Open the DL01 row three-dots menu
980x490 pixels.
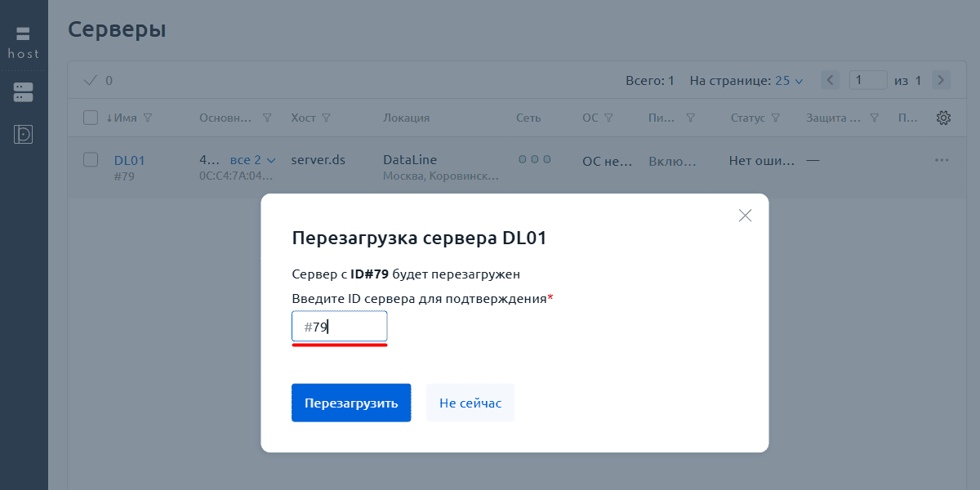click(x=942, y=161)
